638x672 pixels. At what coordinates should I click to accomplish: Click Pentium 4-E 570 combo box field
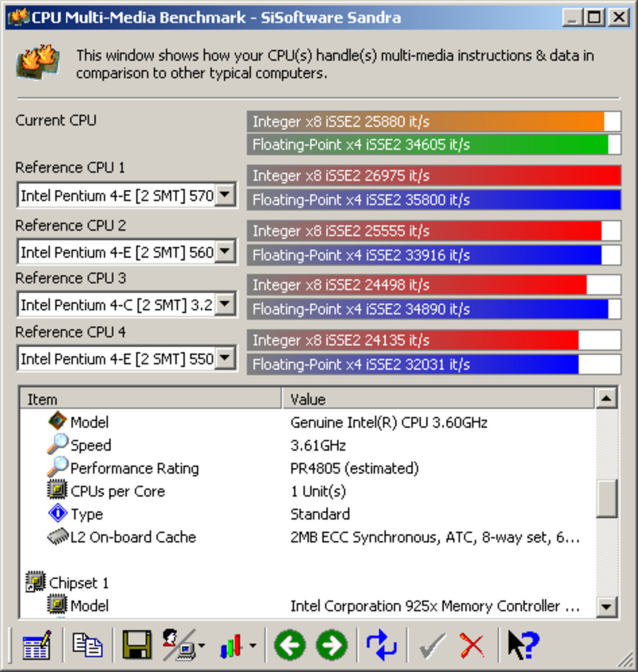click(126, 195)
